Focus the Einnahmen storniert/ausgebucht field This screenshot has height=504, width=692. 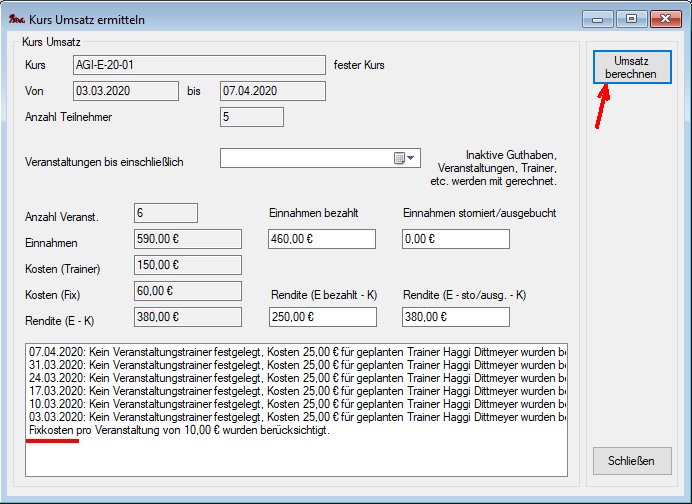click(455, 239)
